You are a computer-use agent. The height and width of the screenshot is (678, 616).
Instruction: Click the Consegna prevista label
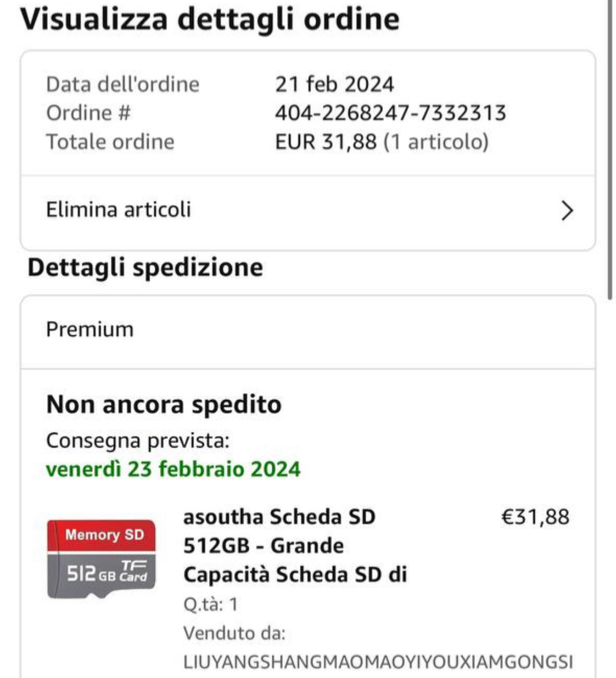coord(138,441)
